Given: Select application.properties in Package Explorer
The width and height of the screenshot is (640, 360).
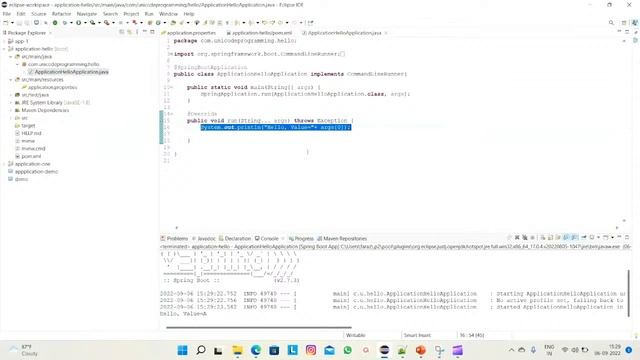Looking at the screenshot, I should (x=49, y=87).
